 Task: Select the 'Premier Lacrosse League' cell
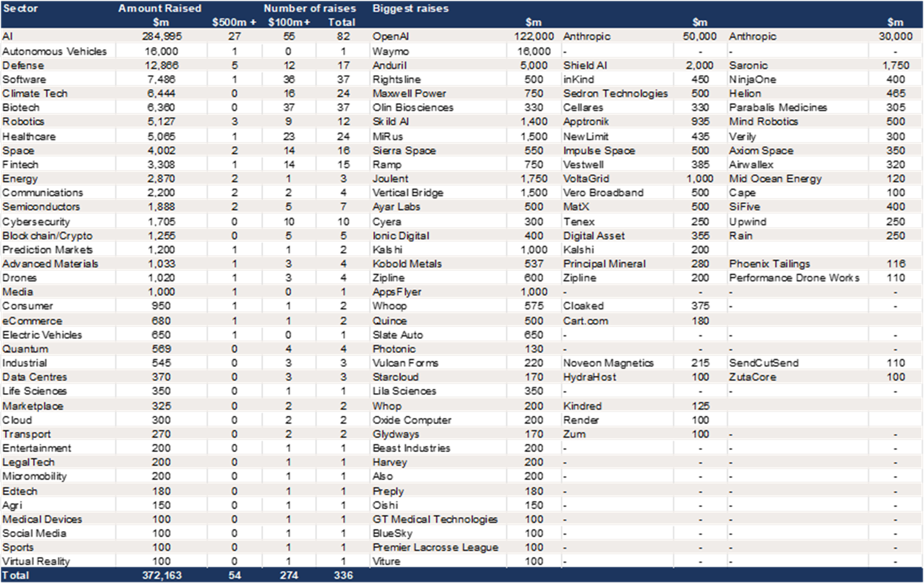point(435,547)
